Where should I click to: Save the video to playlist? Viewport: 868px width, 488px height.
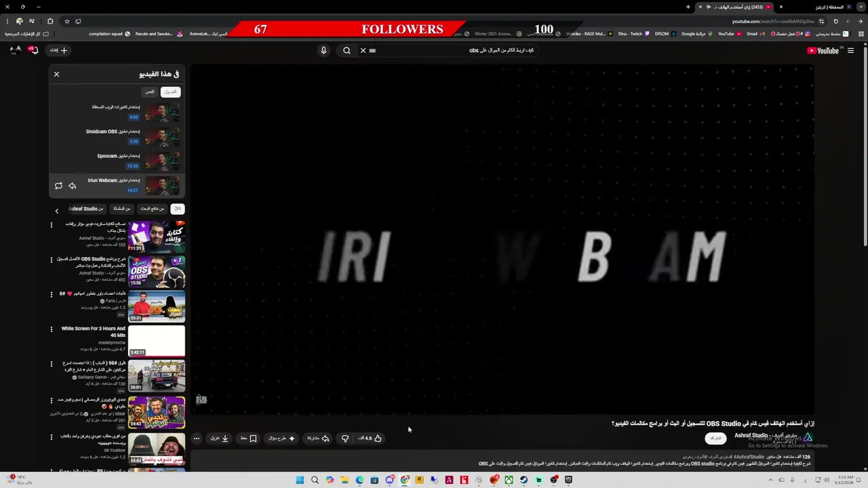pos(250,439)
